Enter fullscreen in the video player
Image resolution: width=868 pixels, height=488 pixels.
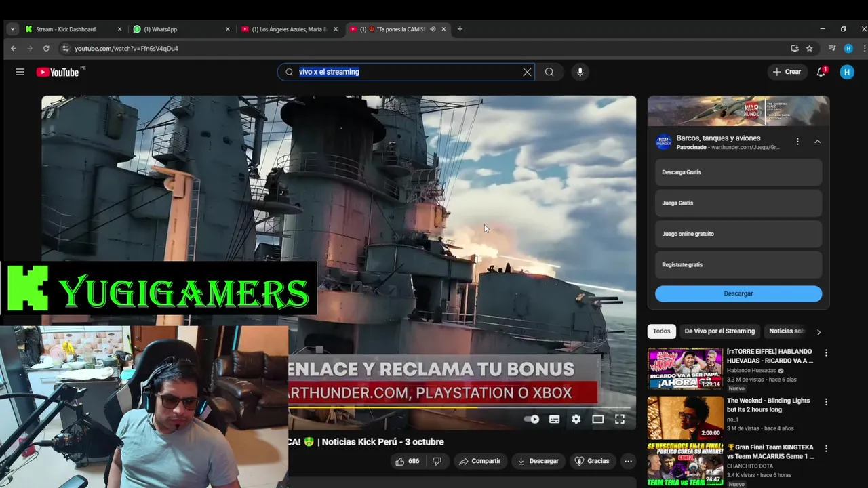(x=619, y=420)
